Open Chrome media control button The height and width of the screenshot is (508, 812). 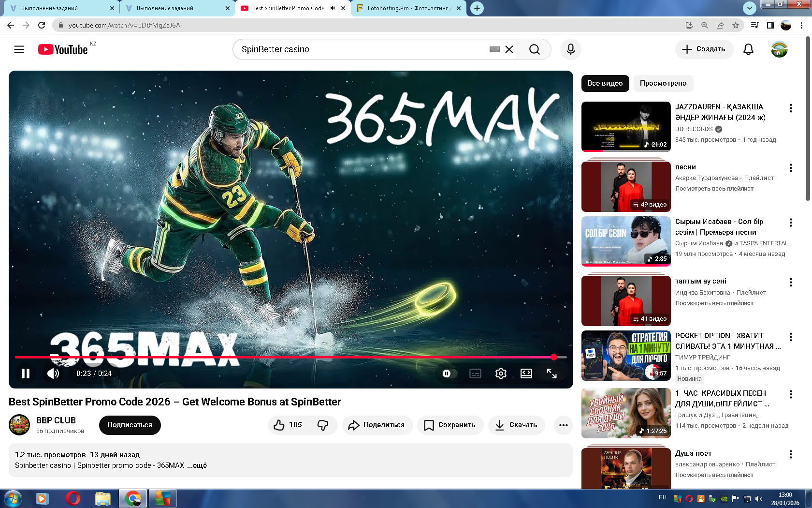coord(754,25)
